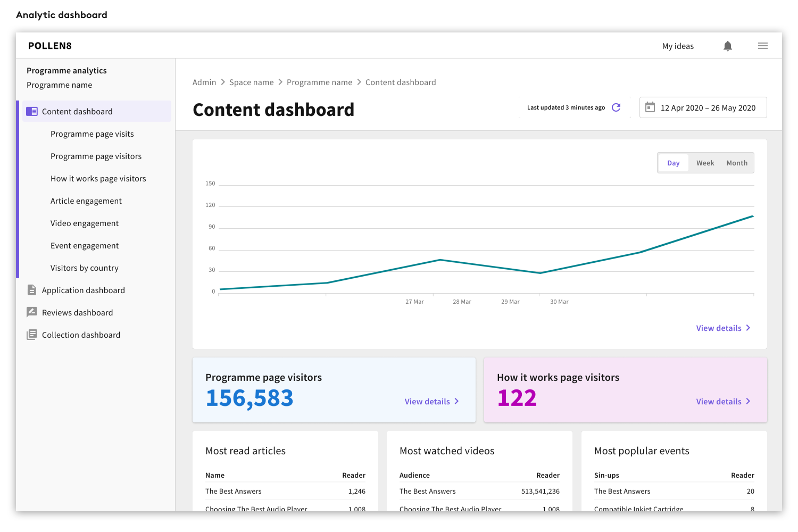The height and width of the screenshot is (532, 798).
Task: Select Programme page visits in sidebar
Action: pyautogui.click(x=92, y=134)
